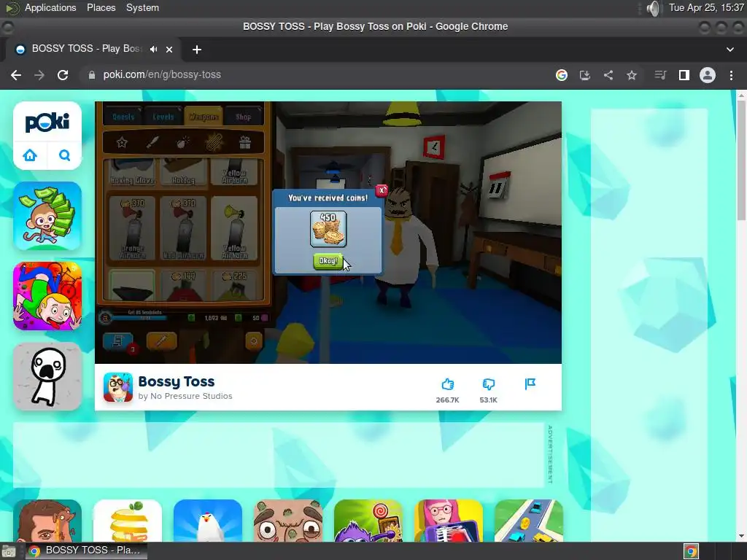Open the pink-haired girl game thumbnail
Screen dimensions: 747x560
(449, 521)
